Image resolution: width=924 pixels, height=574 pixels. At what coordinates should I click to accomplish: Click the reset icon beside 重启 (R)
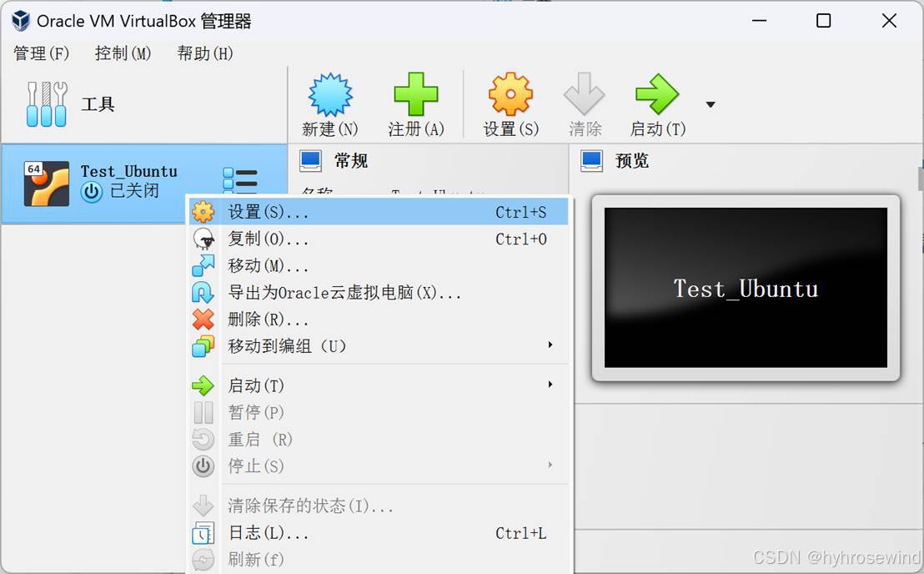tap(203, 439)
